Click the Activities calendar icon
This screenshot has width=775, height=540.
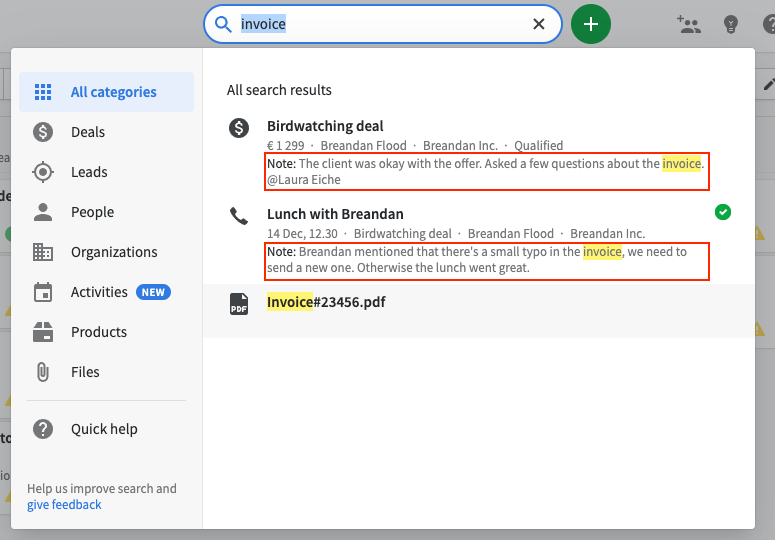click(x=43, y=292)
